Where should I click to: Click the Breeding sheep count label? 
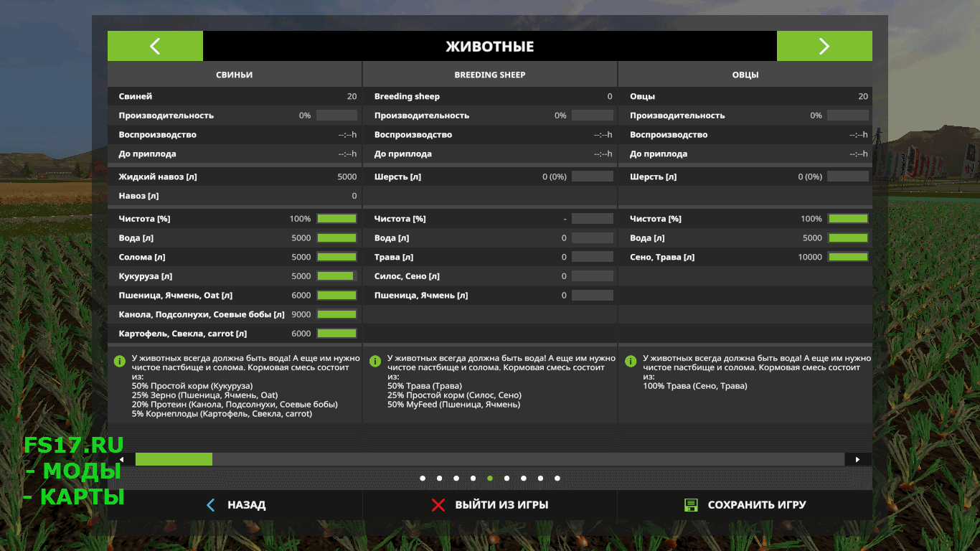[407, 96]
